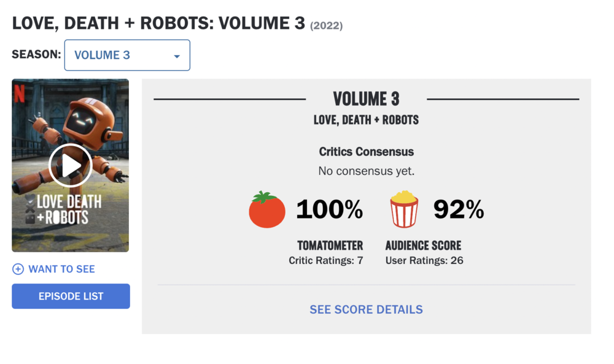Open the Episode List

tap(71, 296)
